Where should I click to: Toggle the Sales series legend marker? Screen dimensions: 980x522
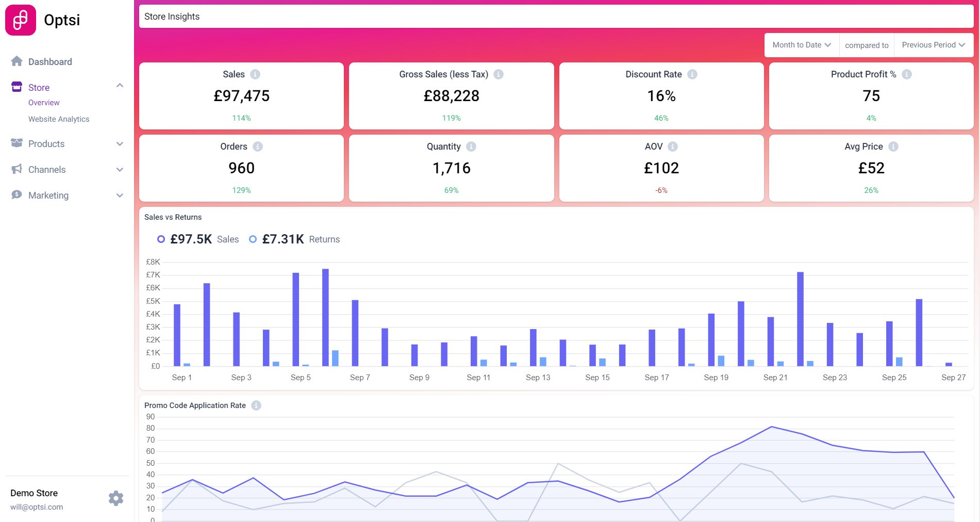(161, 239)
